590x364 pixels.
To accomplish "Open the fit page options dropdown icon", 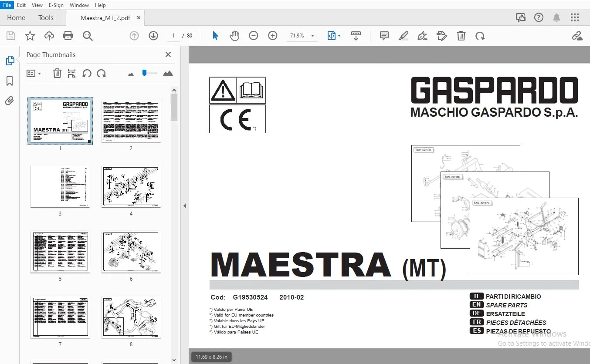I will tap(334, 36).
